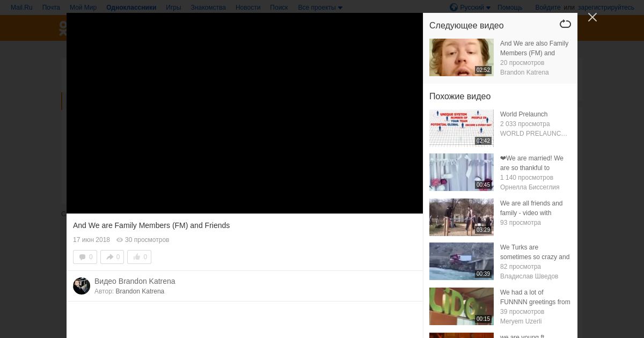Click title And We are also Family Members

(x=535, y=48)
